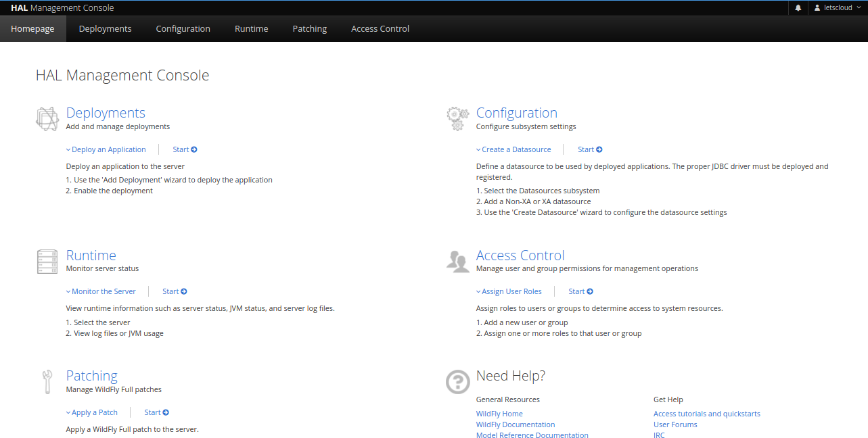Click the Deployments section icon
The width and height of the screenshot is (868, 438).
coord(47,119)
